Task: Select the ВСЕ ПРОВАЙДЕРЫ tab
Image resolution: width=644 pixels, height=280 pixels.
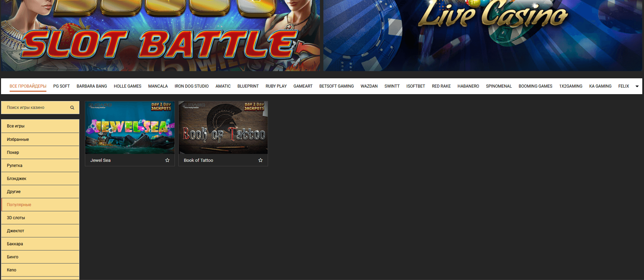Action: click(x=28, y=86)
